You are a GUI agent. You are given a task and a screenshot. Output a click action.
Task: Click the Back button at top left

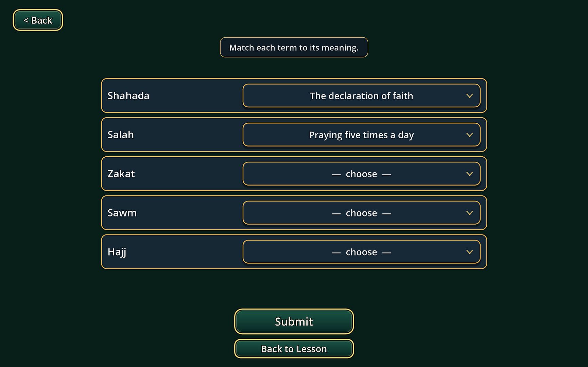click(x=38, y=20)
